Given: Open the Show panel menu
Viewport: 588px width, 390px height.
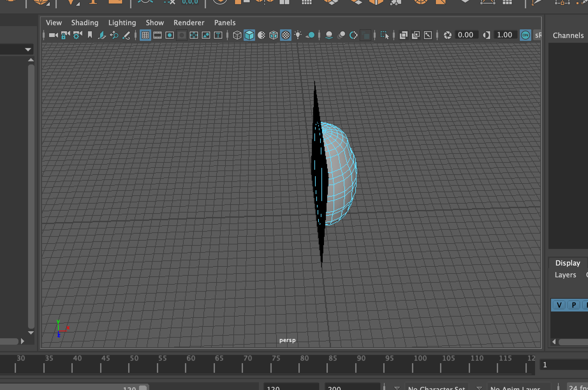Looking at the screenshot, I should (x=155, y=23).
